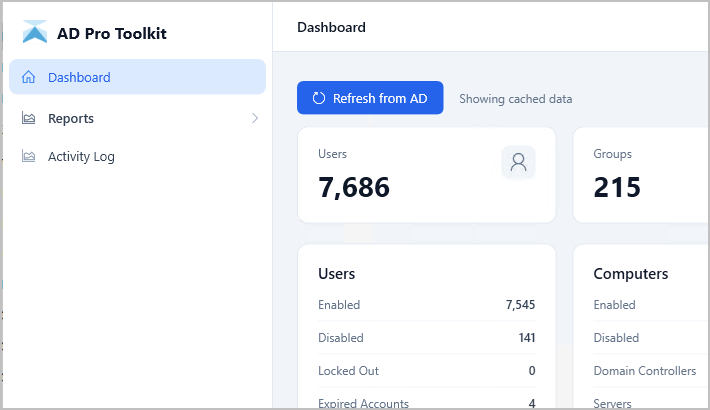Click the Domain Controllers row under Computers
This screenshot has width=710, height=410.
pos(644,371)
